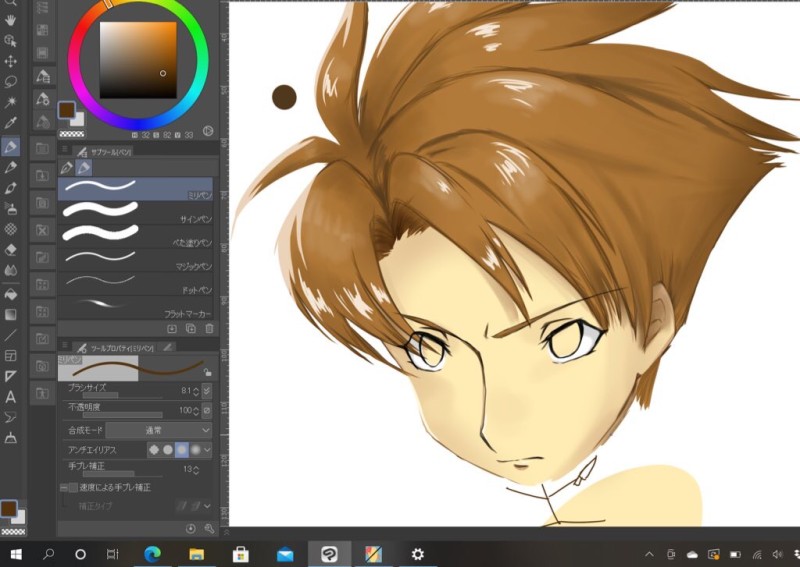Pick the brown main color swatch beside wheel
This screenshot has height=567, width=800.
click(66, 110)
